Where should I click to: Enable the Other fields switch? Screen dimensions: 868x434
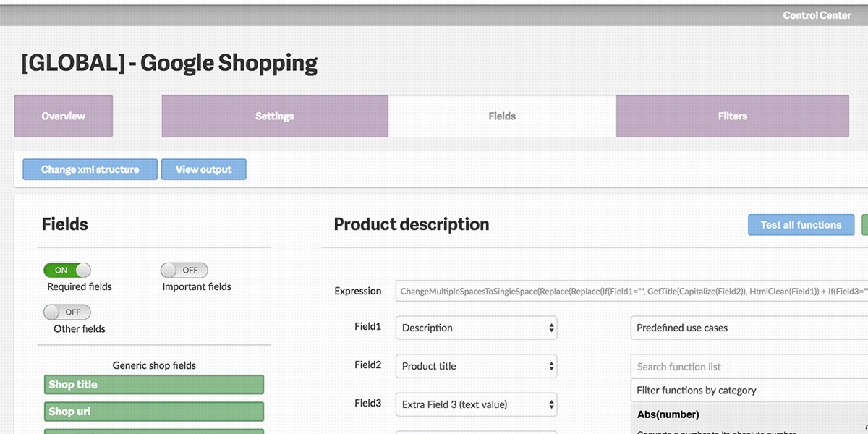67,312
